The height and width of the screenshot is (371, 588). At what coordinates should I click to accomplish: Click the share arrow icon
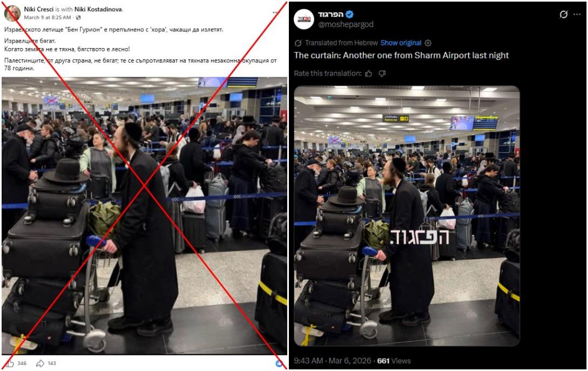(x=40, y=363)
